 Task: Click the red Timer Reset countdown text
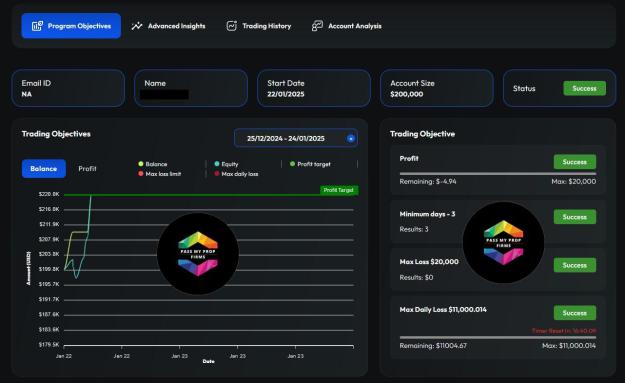tap(564, 331)
